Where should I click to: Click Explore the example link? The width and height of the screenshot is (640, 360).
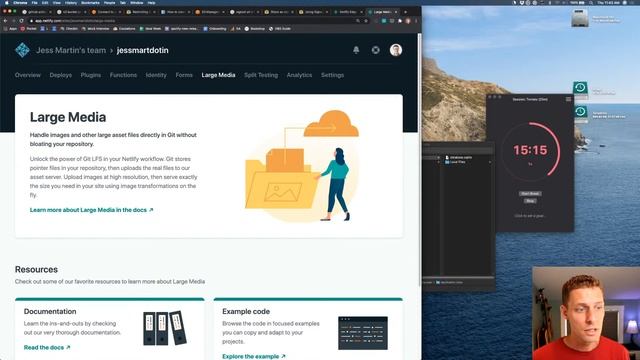[254, 356]
